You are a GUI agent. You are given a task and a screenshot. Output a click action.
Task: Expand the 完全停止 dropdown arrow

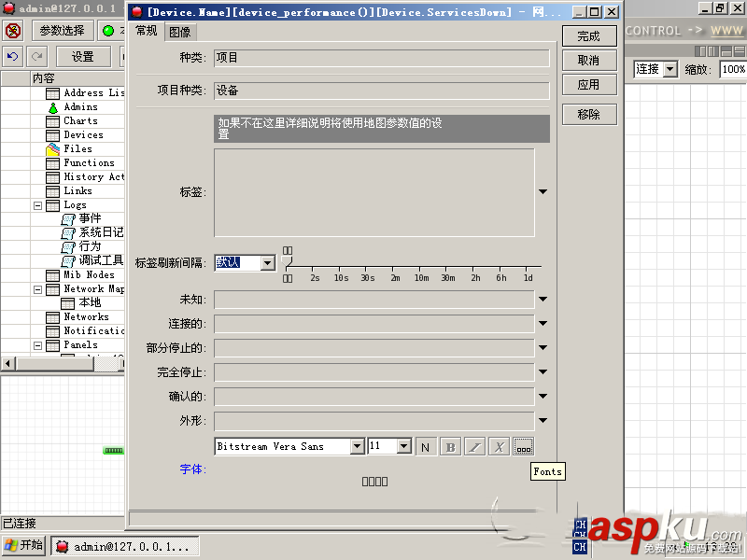543,371
